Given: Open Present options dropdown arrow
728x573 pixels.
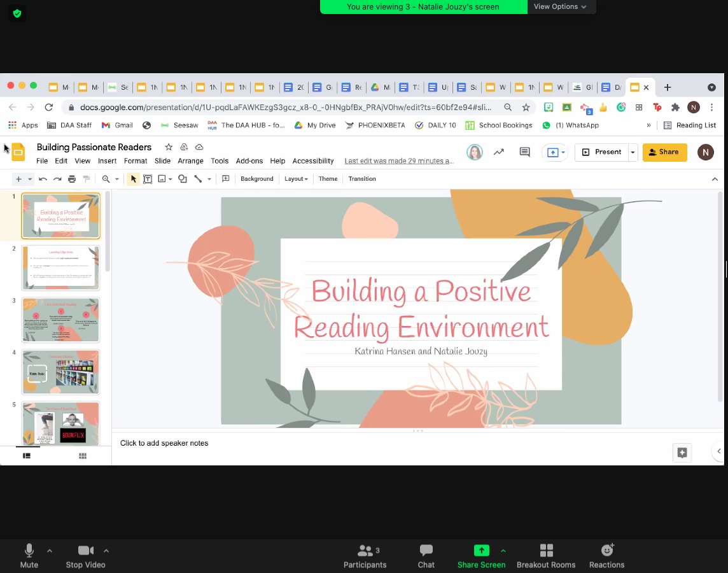Looking at the screenshot, I should coord(633,152).
